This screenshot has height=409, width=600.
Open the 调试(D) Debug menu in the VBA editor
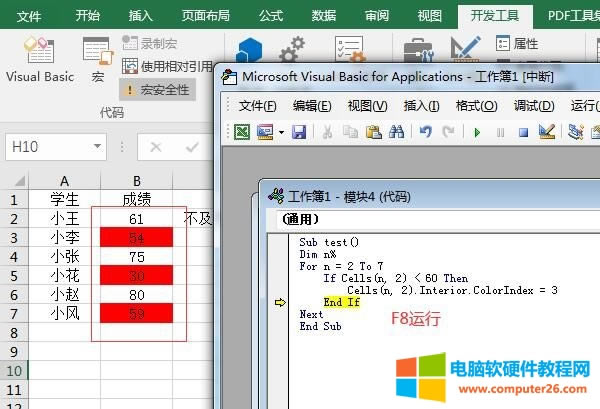click(x=533, y=106)
